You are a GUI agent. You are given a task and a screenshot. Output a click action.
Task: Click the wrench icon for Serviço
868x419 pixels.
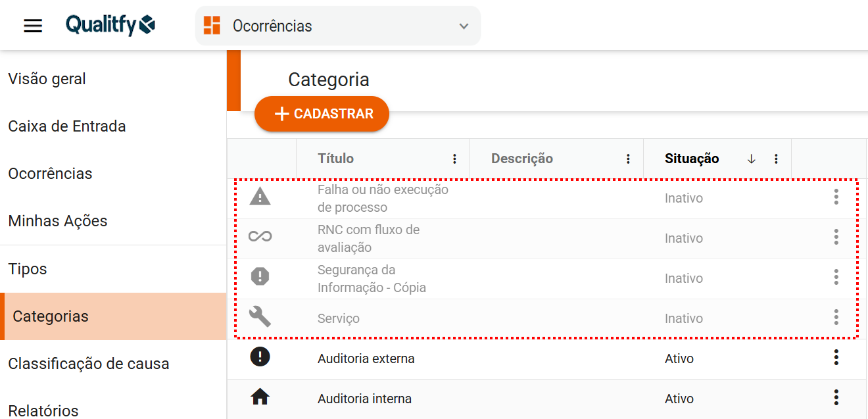(260, 317)
